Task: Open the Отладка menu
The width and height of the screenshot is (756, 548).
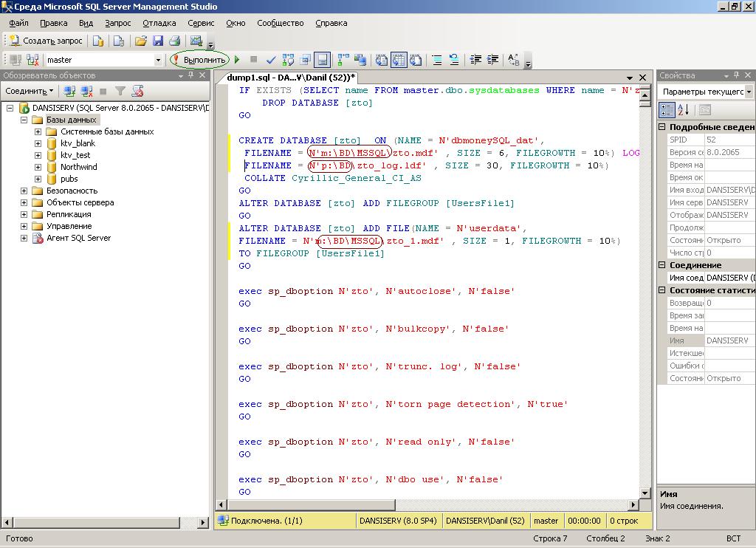Action: [159, 23]
